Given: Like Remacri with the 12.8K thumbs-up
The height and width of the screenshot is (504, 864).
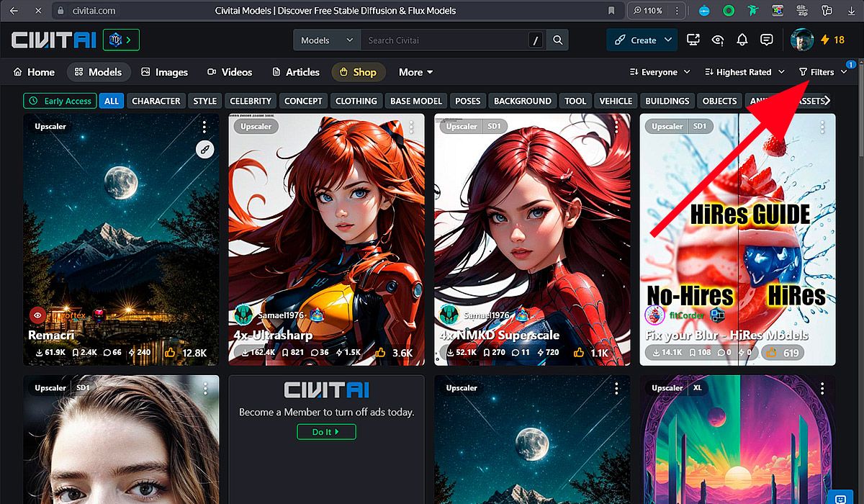Looking at the screenshot, I should (x=185, y=353).
